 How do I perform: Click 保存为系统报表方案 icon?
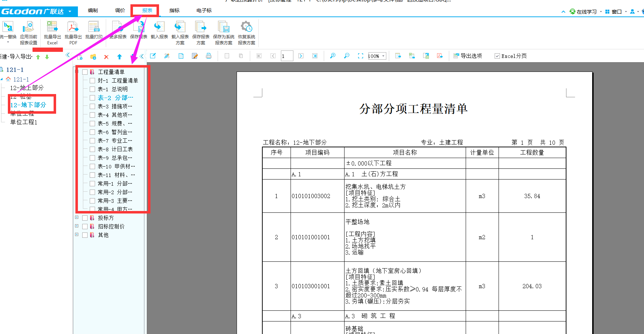pyautogui.click(x=224, y=27)
